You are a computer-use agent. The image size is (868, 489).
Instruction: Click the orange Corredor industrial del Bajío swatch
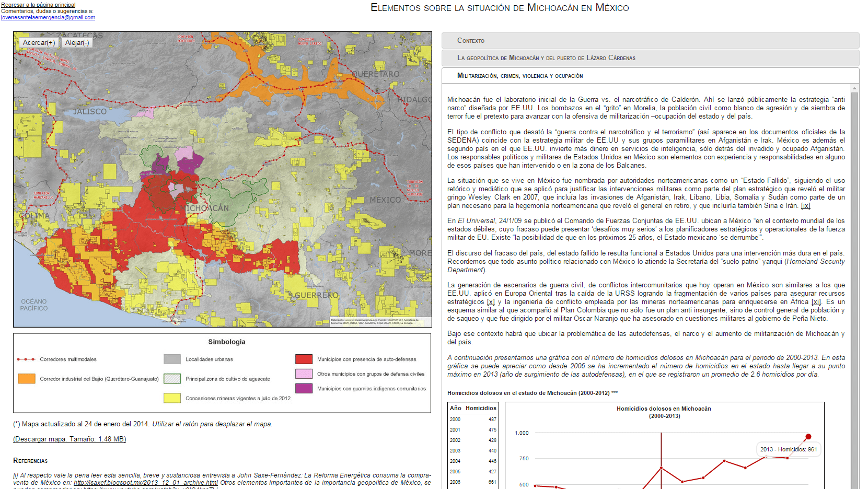click(27, 379)
